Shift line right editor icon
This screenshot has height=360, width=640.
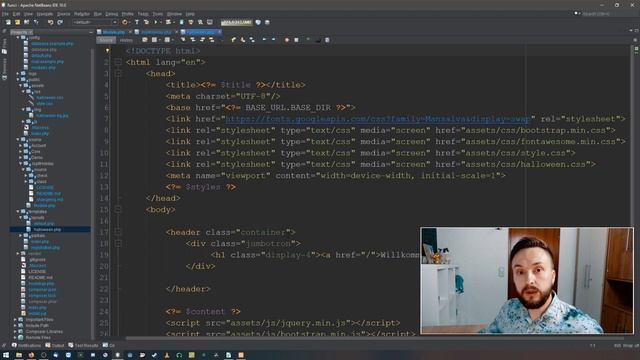[x=273, y=40]
